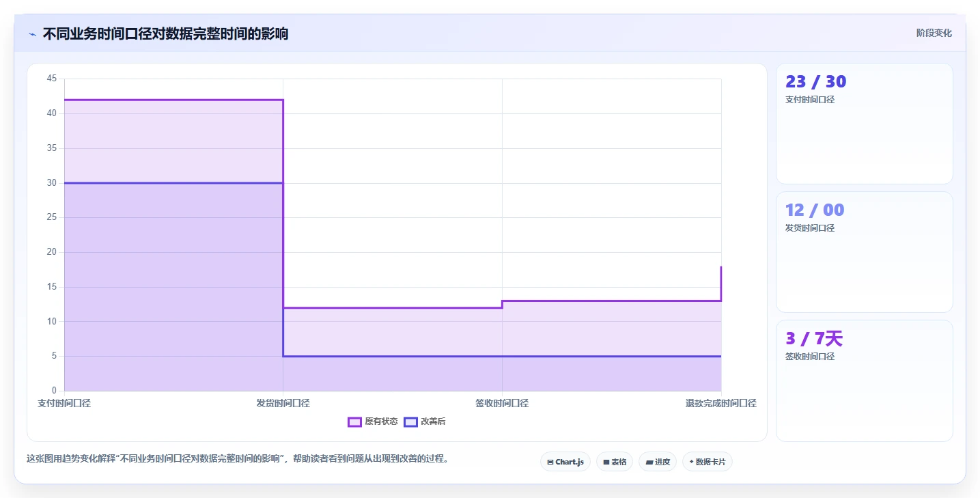Click the 阶段变化 label in the header
The height and width of the screenshot is (498, 980).
[934, 33]
